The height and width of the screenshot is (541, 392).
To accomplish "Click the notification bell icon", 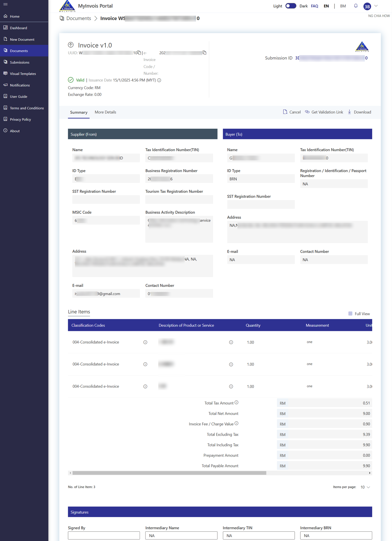I will click(356, 6).
